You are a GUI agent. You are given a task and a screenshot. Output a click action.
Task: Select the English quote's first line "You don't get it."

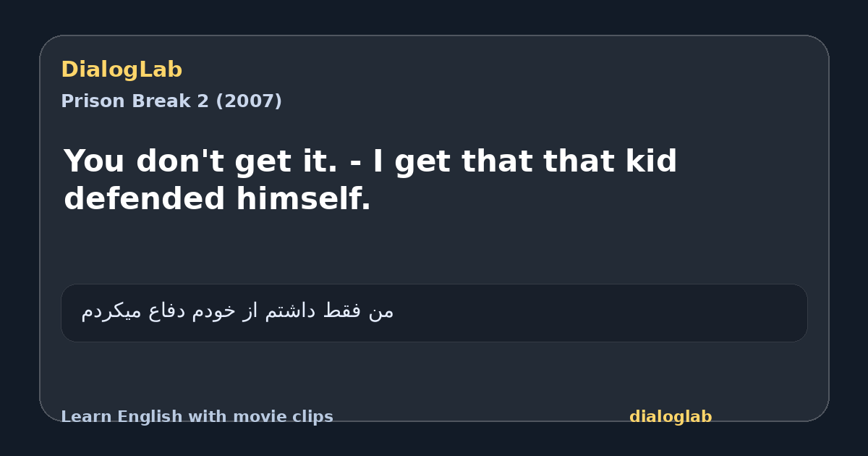click(x=200, y=161)
